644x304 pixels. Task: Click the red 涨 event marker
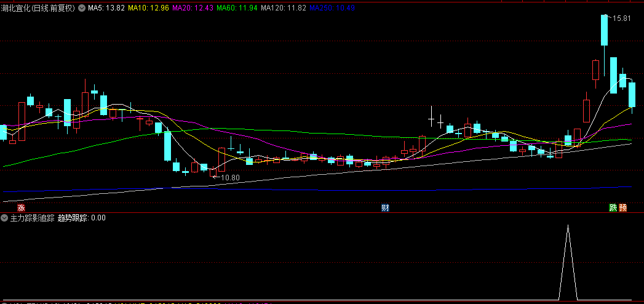click(20, 207)
